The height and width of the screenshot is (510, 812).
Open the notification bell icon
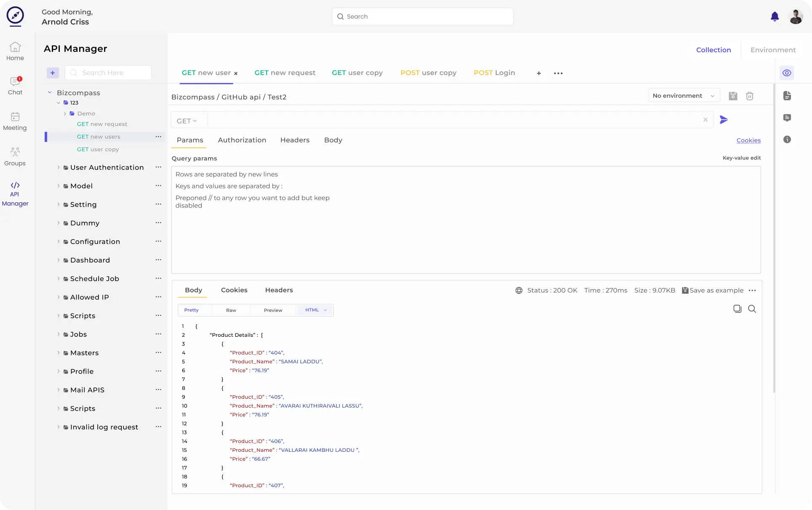coord(775,16)
